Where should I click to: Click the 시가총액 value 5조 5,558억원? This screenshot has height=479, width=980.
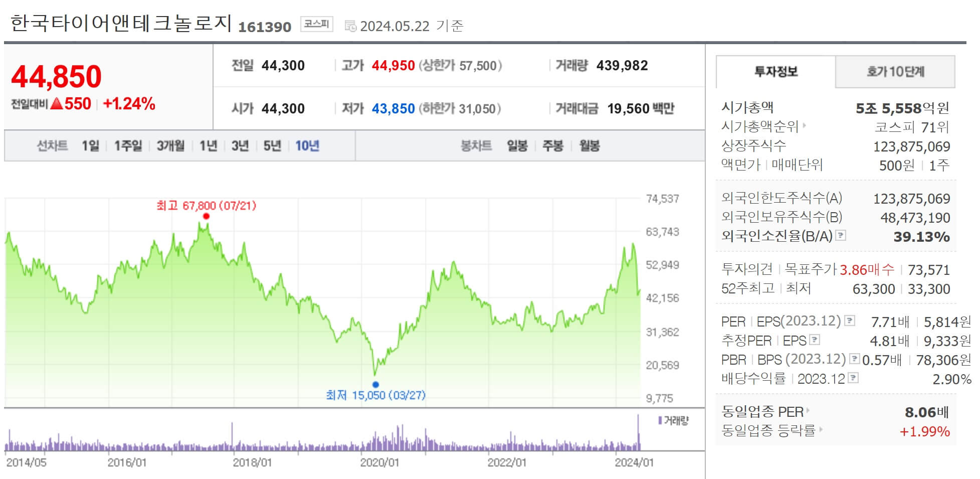tap(902, 108)
